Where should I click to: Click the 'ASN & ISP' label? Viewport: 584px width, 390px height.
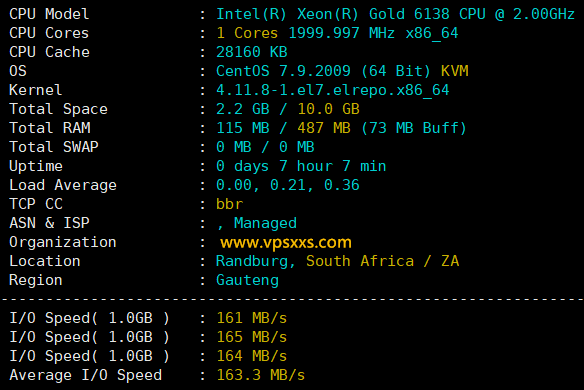49,223
